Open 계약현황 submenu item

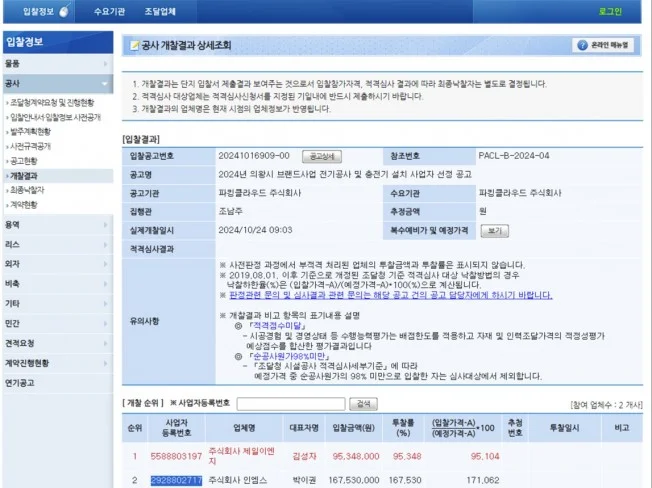[x=24, y=205]
